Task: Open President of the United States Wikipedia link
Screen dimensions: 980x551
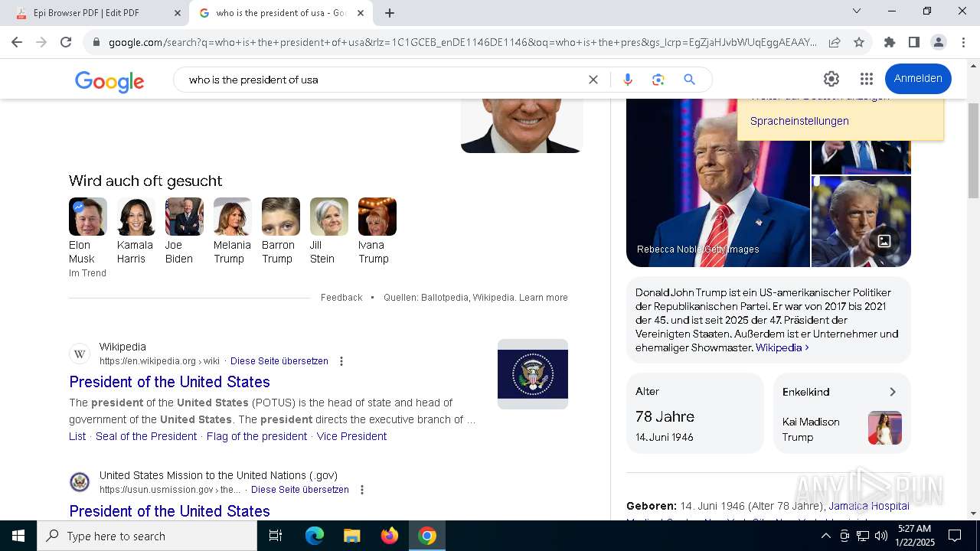Action: click(169, 382)
